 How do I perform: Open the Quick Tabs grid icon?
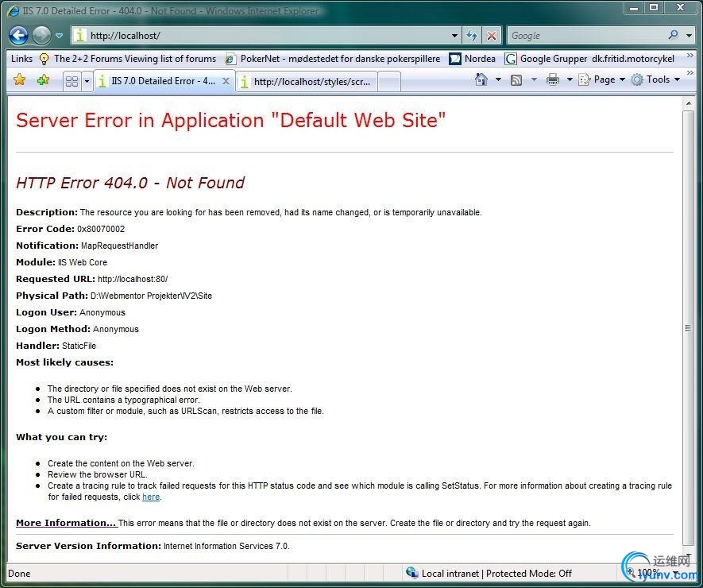[71, 81]
